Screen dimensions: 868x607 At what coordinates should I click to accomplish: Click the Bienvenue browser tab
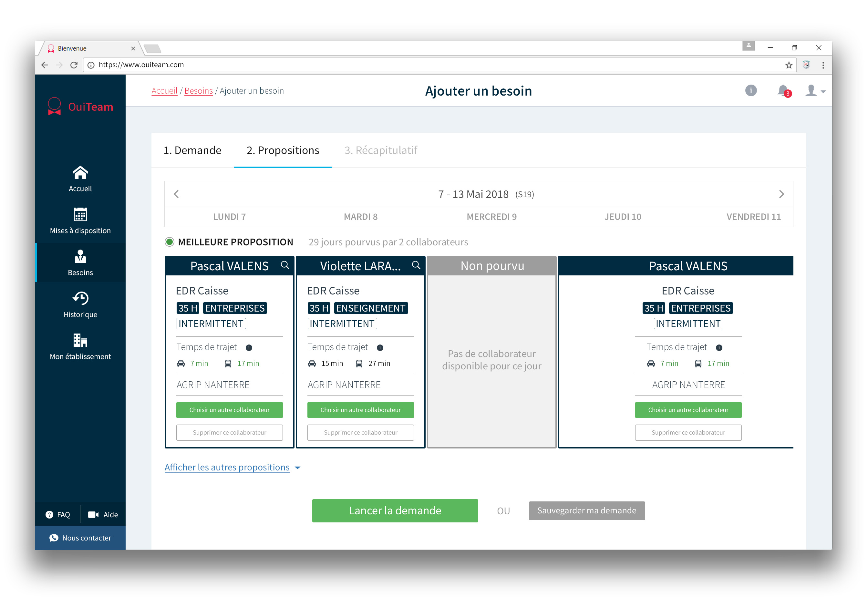coord(89,48)
